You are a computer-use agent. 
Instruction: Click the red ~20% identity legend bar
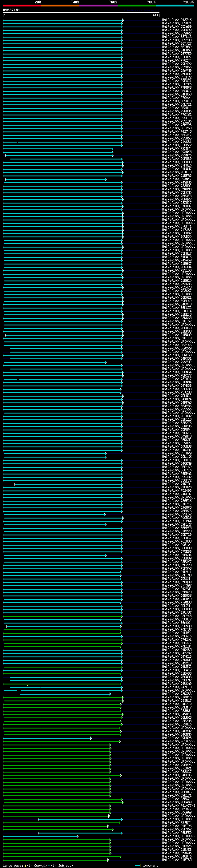coord(22,6)
